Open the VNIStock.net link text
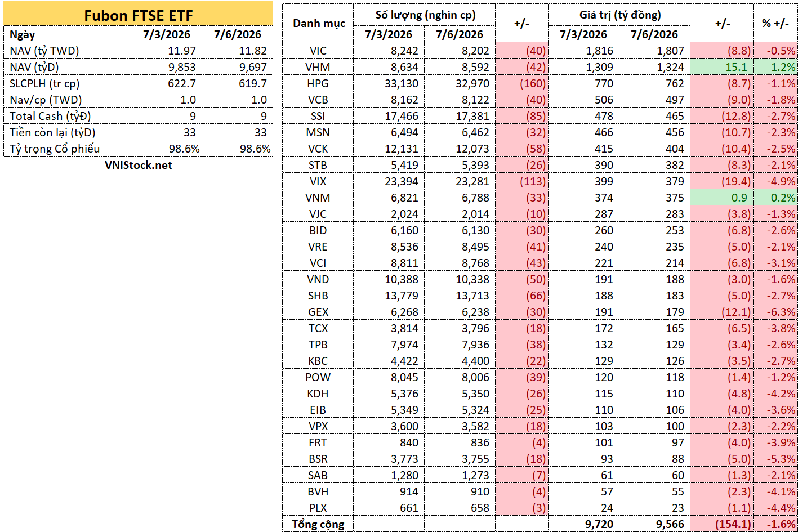798x532 pixels. (138, 165)
